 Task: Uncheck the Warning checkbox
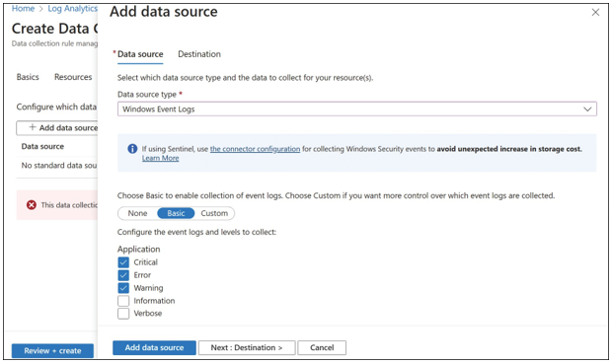tap(123, 288)
